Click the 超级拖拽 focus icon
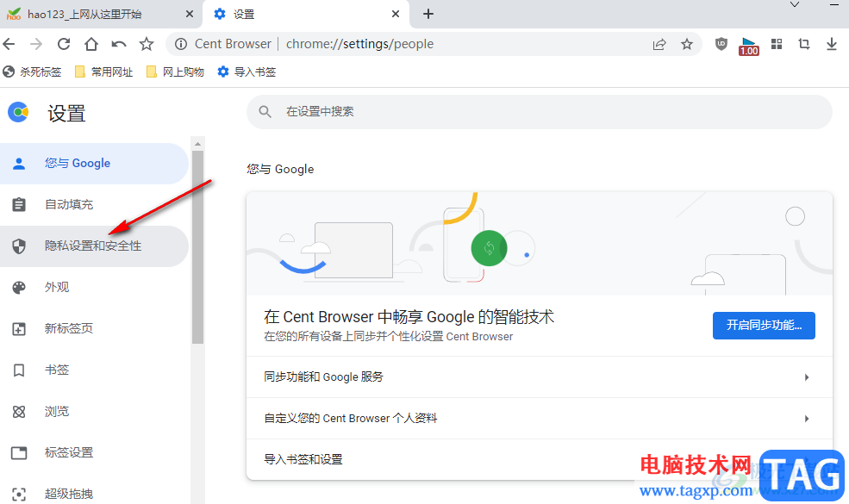 coord(19,494)
